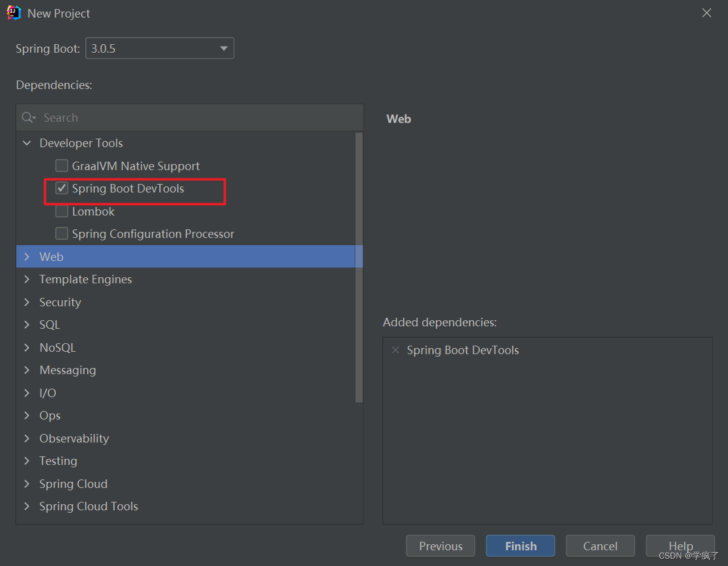Remove Spring Boot DevTools via X icon

395,350
